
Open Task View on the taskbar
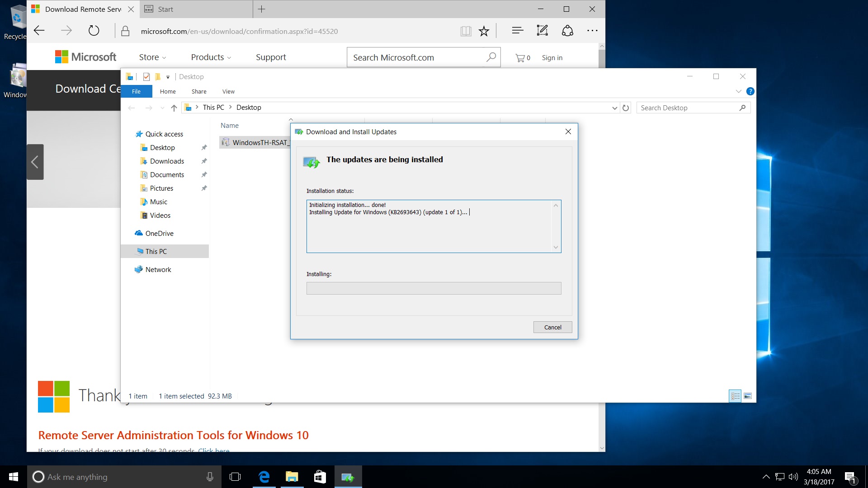coord(235,477)
